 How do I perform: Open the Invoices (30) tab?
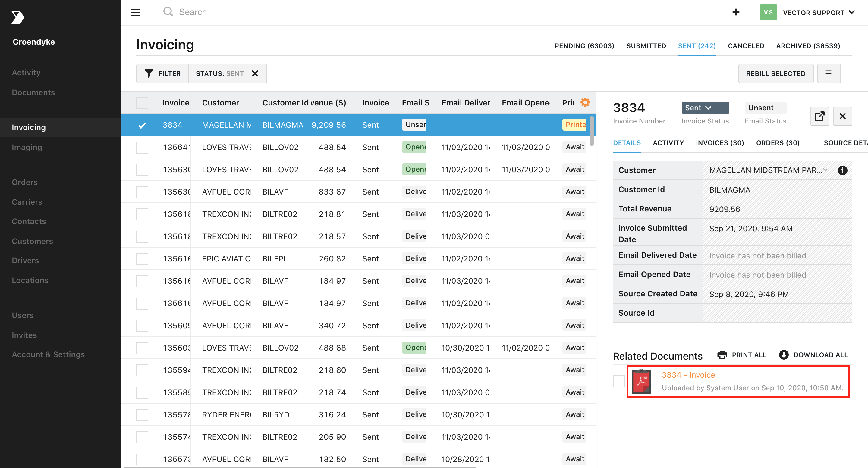pyautogui.click(x=720, y=143)
